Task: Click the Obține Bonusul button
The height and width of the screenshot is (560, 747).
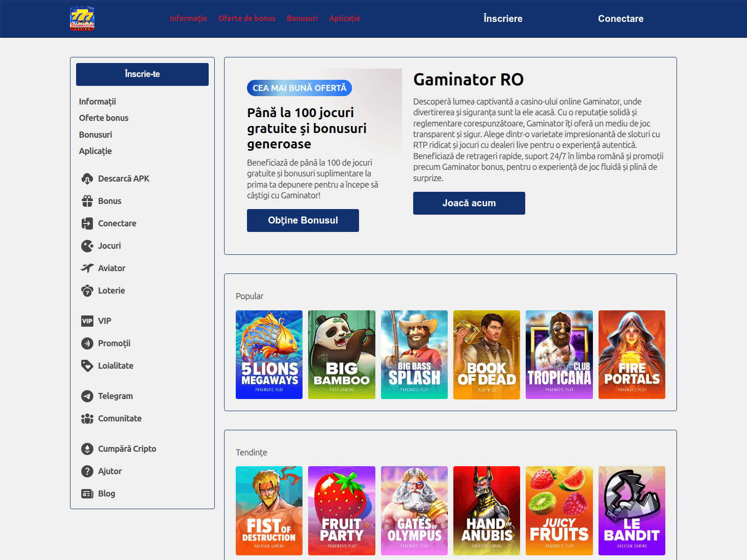Action: coord(303,220)
